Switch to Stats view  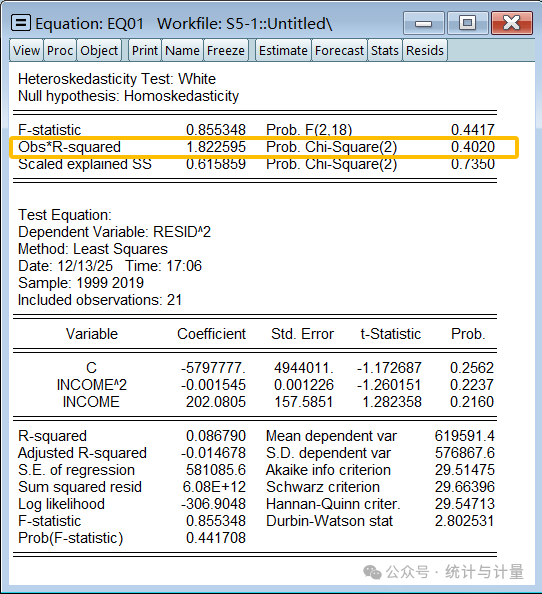pos(385,50)
